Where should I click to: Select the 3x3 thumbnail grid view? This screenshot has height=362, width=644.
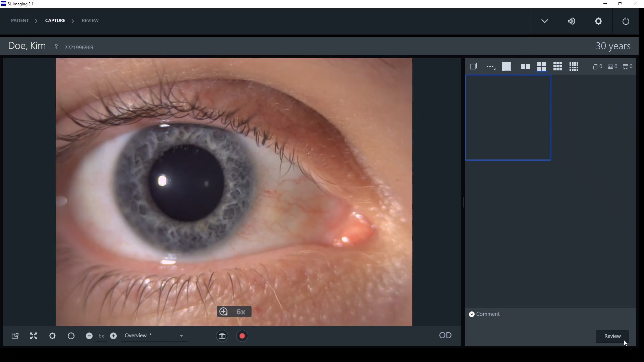(x=557, y=66)
